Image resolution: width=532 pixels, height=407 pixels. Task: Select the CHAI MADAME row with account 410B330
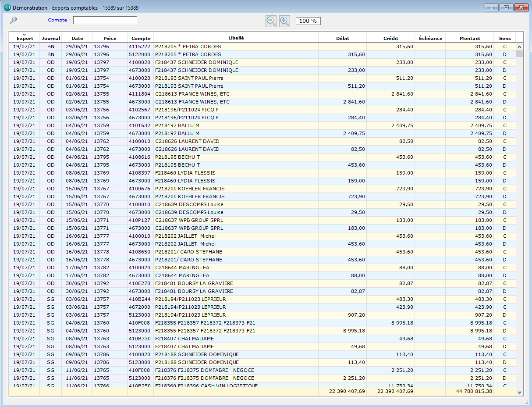[184, 339]
